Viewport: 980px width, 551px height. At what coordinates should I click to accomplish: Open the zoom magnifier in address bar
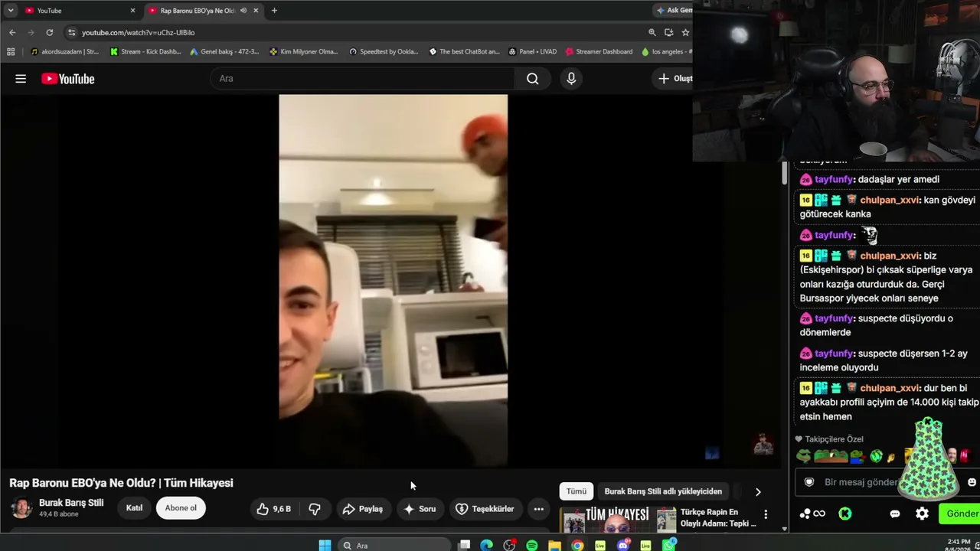(x=652, y=33)
